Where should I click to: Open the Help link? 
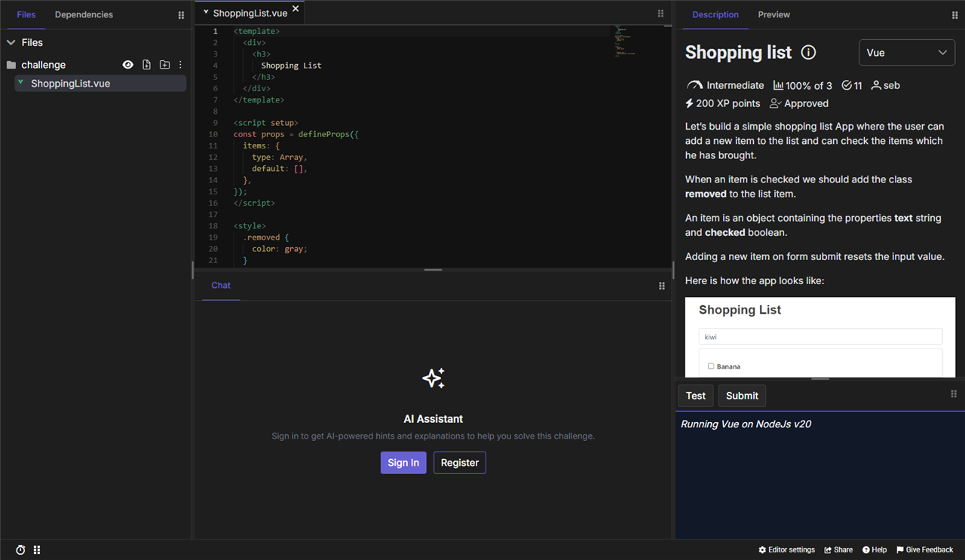pos(875,550)
